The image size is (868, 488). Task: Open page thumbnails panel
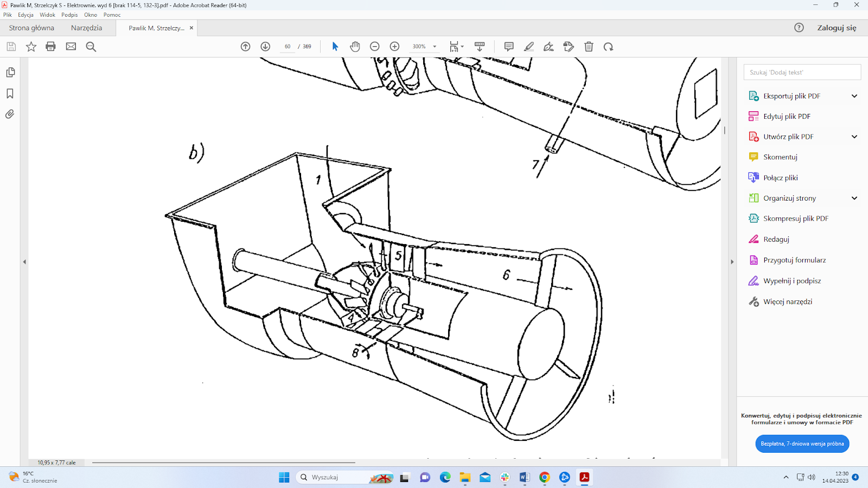[10, 73]
